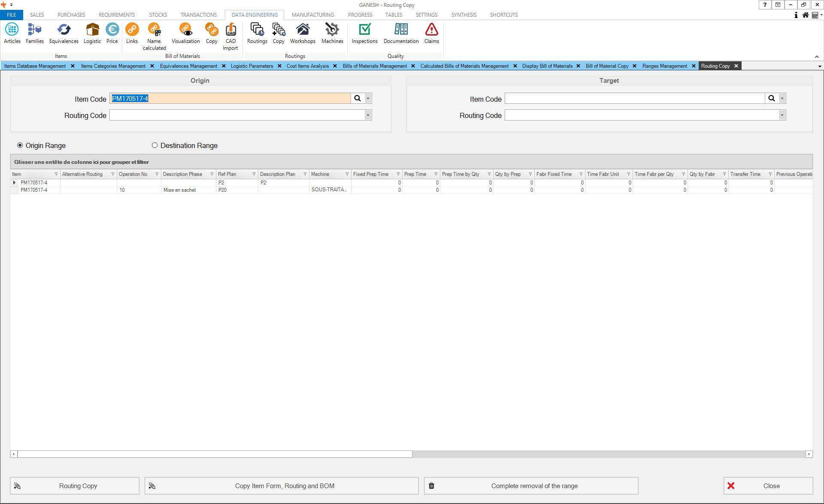Expand the Origin Routing Code dropdown
The height and width of the screenshot is (504, 824).
coord(368,115)
